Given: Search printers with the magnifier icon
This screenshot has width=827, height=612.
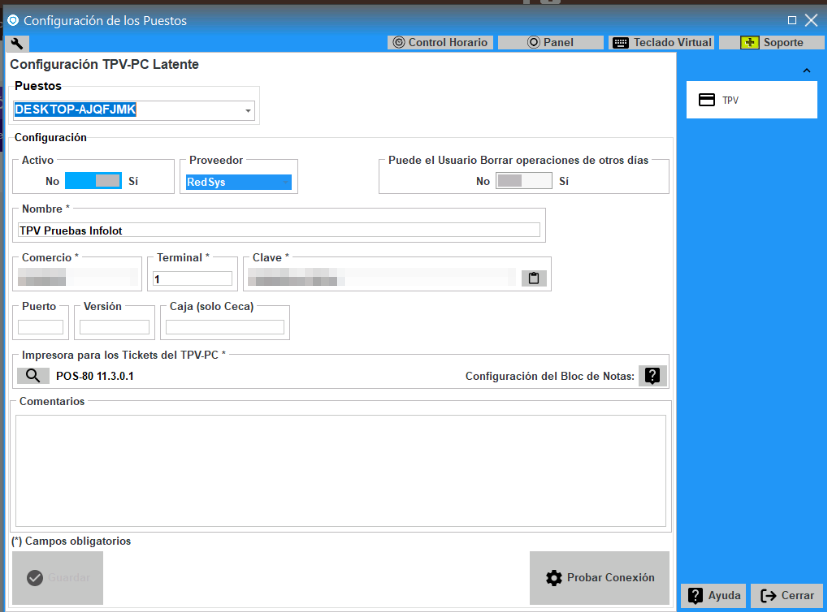Looking at the screenshot, I should tap(33, 376).
